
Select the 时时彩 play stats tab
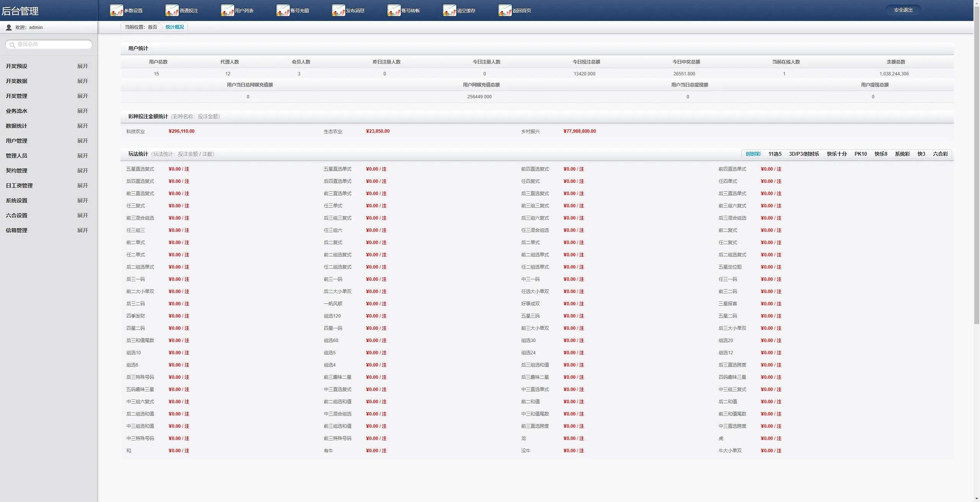click(x=753, y=154)
